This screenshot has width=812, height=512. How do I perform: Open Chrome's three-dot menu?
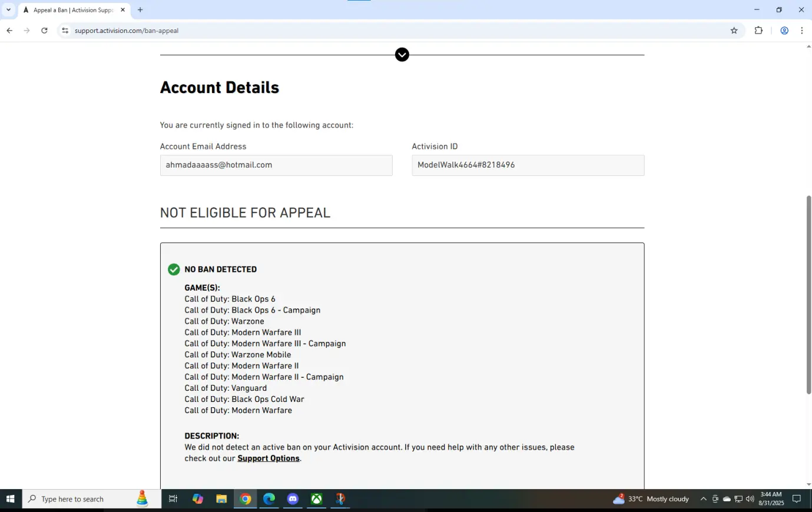(x=802, y=31)
